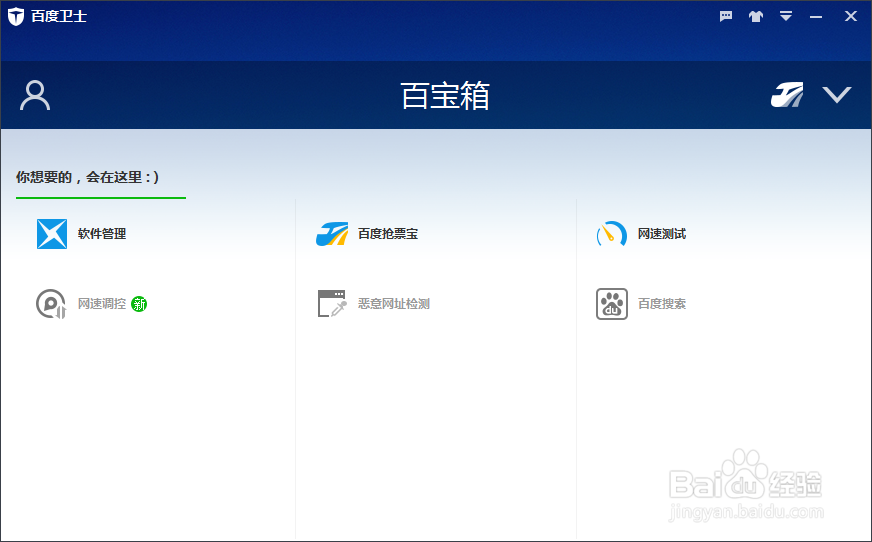Open the title bar dropdown menu icon
Viewport: 872px width, 542px height.
(785, 16)
